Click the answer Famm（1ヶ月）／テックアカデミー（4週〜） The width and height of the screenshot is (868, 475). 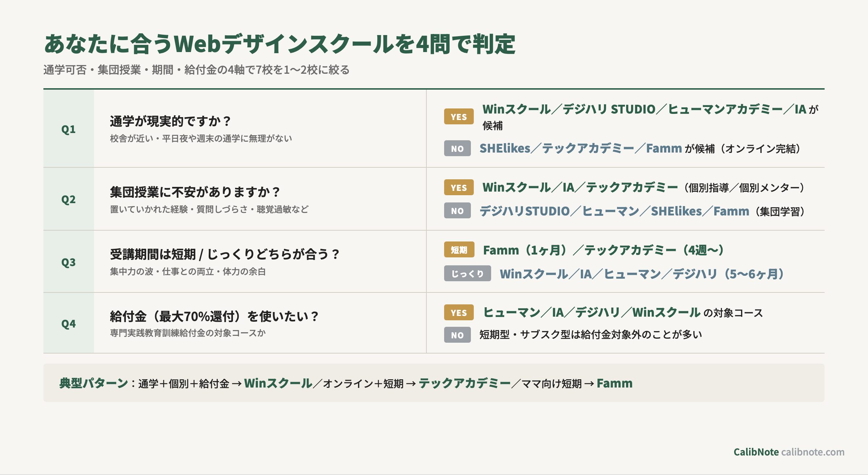(x=604, y=250)
